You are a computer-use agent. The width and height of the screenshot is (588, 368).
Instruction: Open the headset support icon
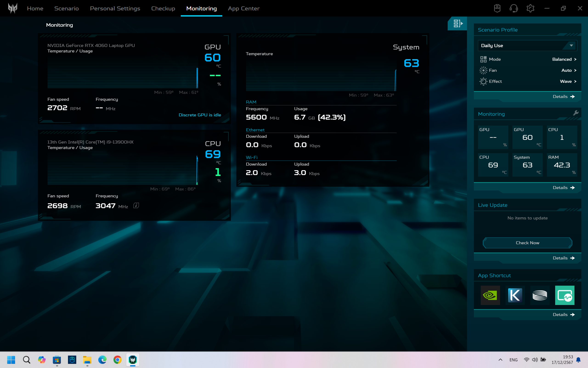[514, 8]
